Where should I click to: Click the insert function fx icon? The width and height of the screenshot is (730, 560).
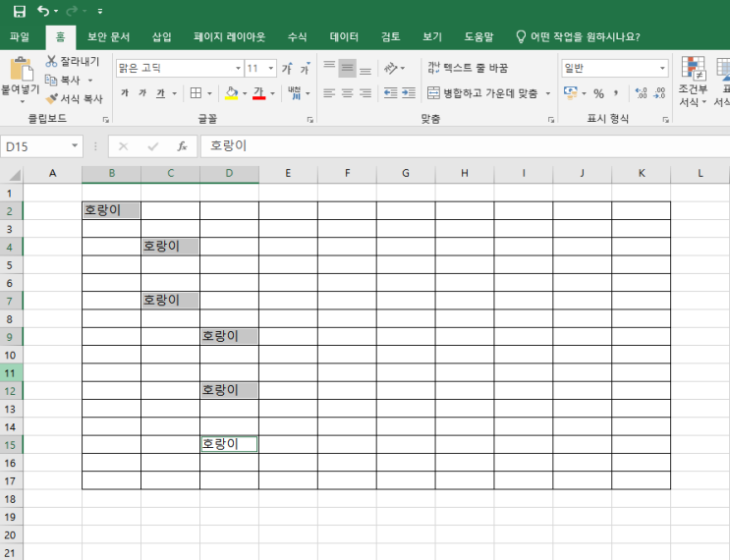(182, 146)
